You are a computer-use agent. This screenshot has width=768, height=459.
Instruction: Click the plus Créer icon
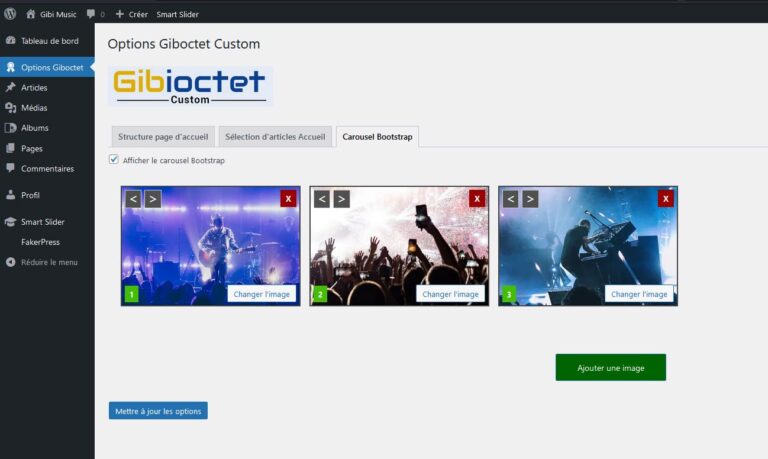click(120, 14)
